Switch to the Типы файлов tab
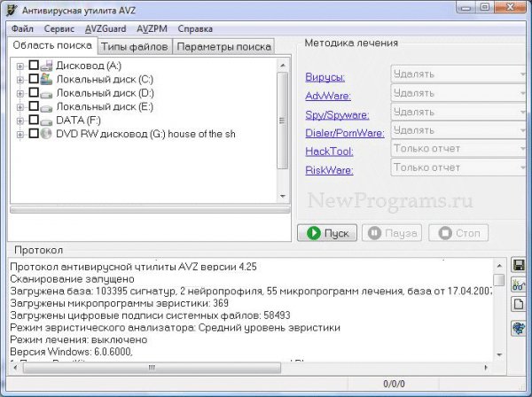This screenshot has height=397, width=532. pyautogui.click(x=135, y=46)
